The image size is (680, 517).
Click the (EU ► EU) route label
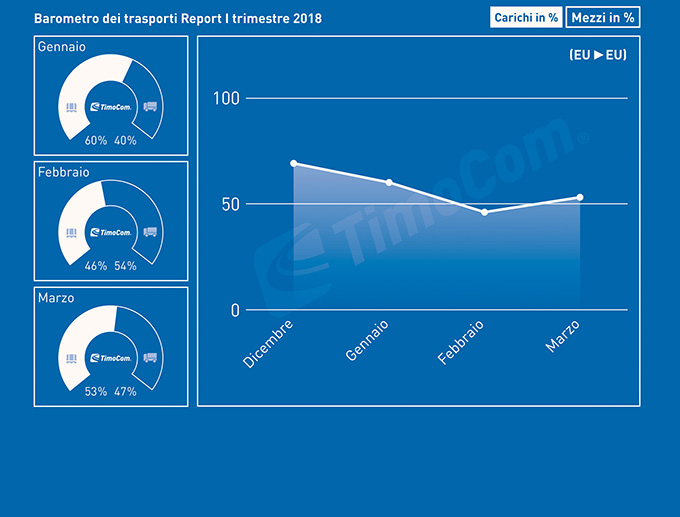click(x=597, y=55)
